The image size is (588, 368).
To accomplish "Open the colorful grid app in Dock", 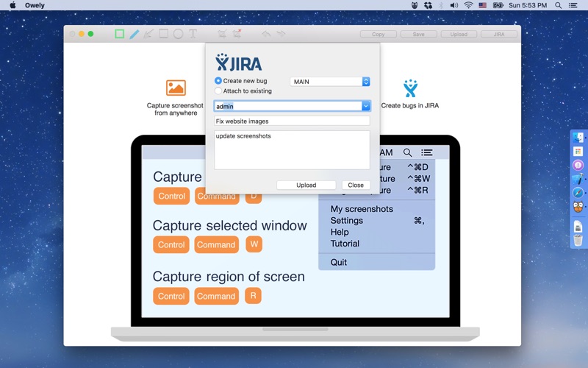I will 578,152.
